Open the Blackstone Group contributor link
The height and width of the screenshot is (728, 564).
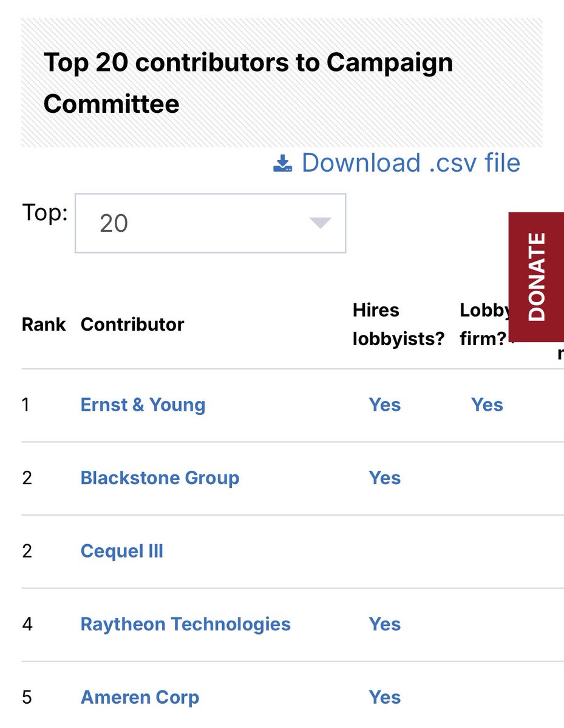(x=160, y=478)
